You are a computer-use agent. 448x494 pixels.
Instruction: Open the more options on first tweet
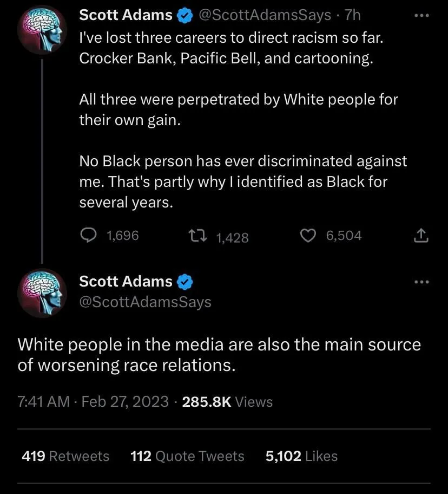click(421, 15)
